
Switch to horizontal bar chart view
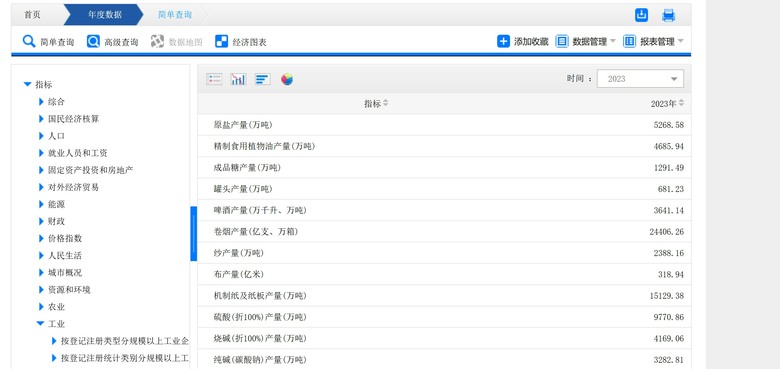(x=263, y=79)
